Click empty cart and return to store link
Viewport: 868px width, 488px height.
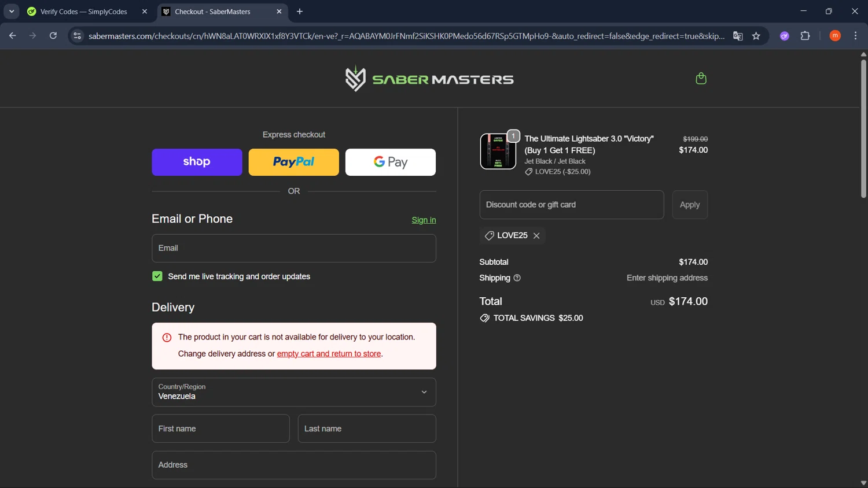[329, 354]
